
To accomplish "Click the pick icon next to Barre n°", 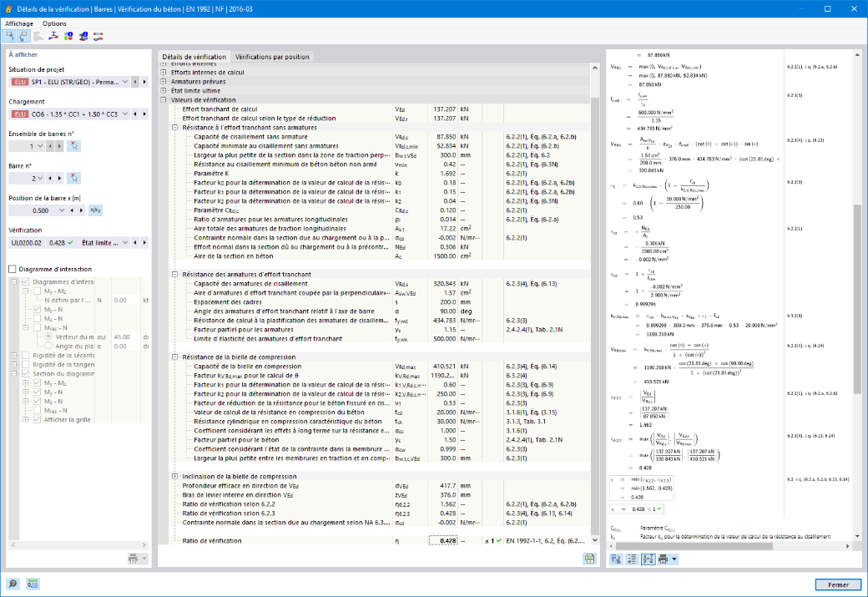I will click(x=73, y=179).
